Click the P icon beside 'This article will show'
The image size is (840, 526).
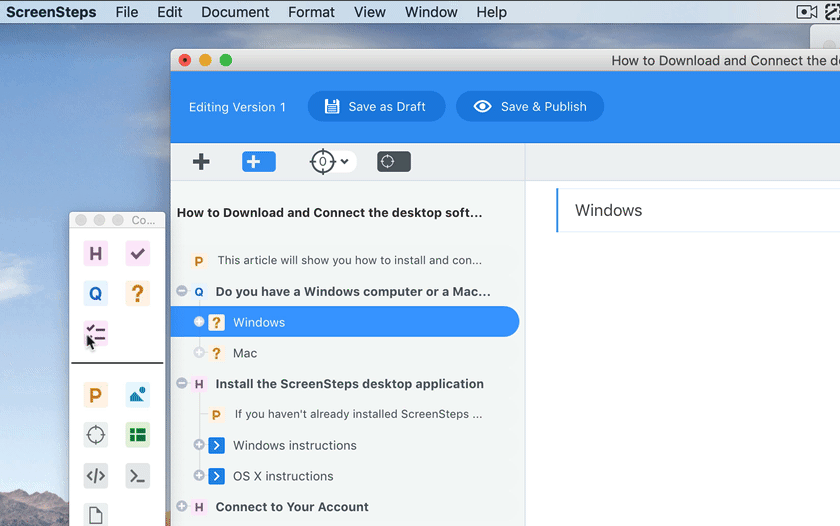[199, 261]
